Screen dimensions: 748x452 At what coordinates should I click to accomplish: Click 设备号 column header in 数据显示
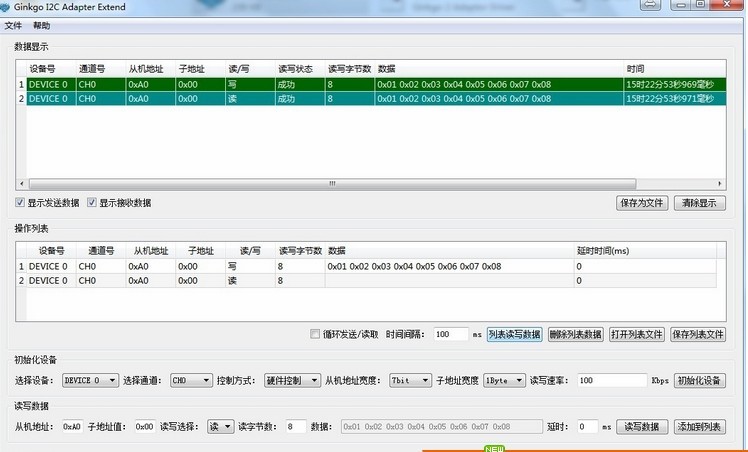coord(51,69)
